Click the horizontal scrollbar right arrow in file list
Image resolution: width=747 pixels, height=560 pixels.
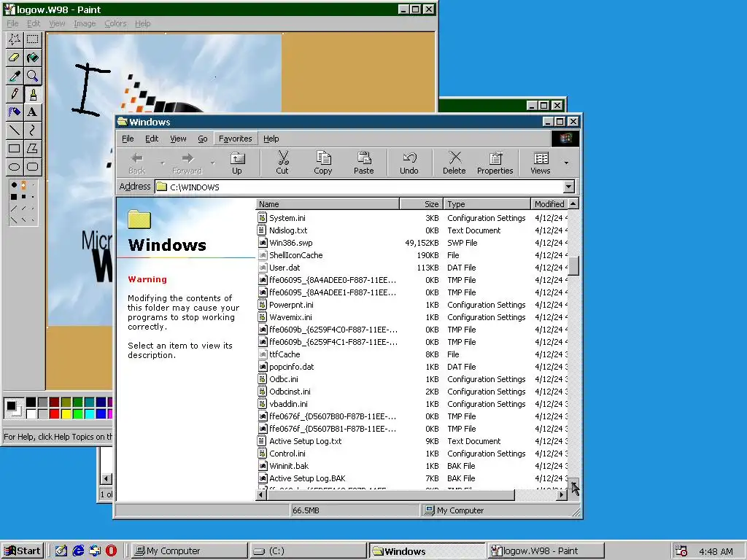pyautogui.click(x=562, y=495)
